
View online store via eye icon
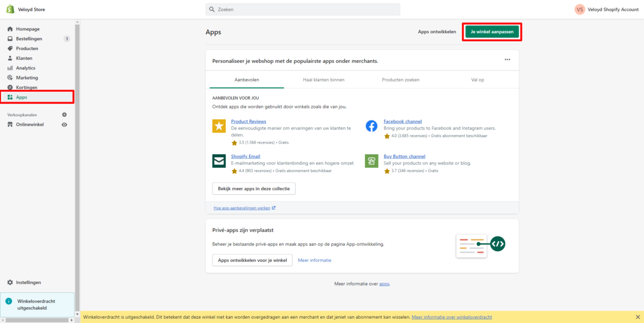point(64,125)
